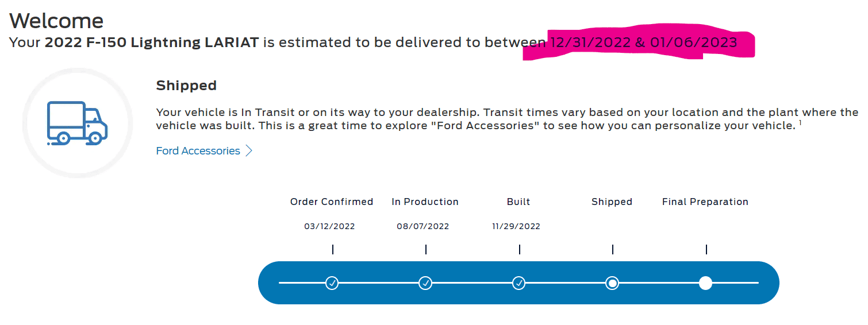Click the Order Confirmed checkmark circle
This screenshot has width=868, height=325.
click(x=332, y=283)
